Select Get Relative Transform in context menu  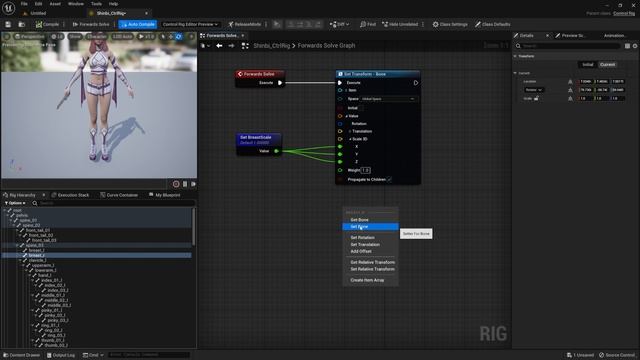click(x=370, y=262)
